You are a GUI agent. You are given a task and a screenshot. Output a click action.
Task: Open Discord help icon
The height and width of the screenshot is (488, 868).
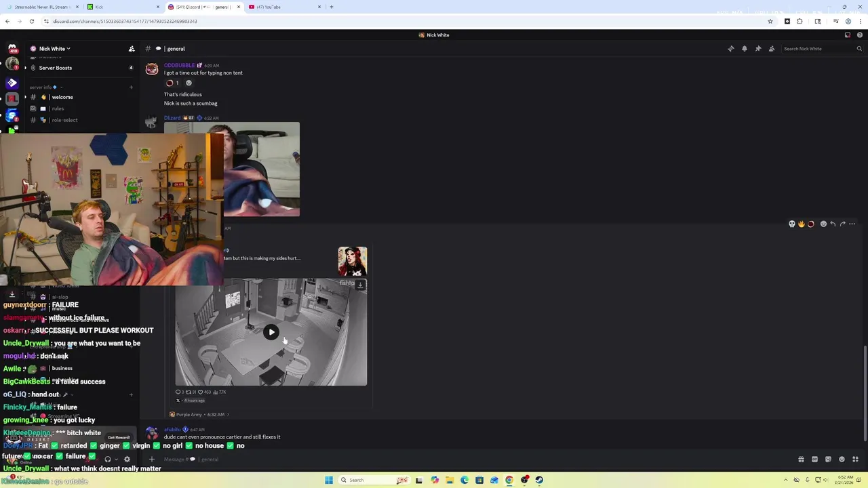[x=860, y=35]
